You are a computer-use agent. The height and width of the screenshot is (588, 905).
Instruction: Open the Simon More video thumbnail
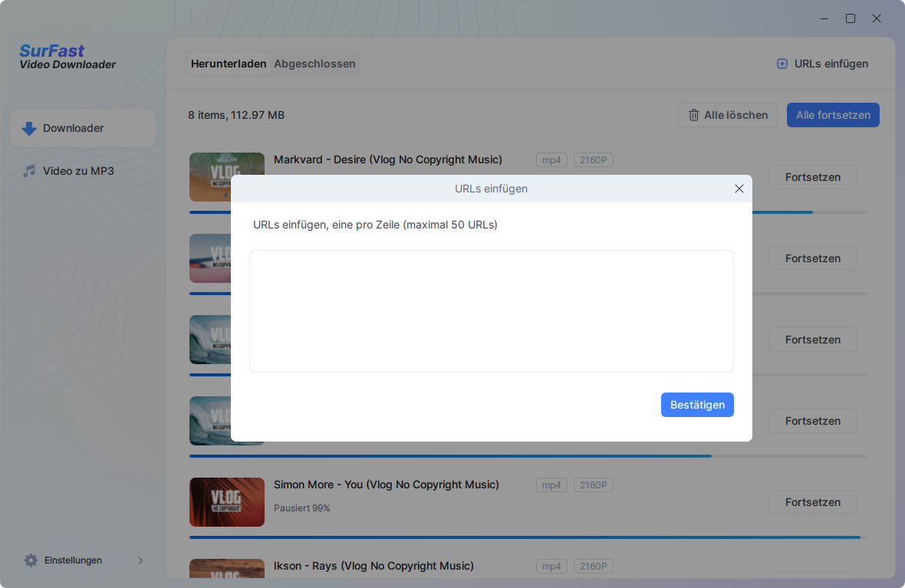(x=227, y=502)
